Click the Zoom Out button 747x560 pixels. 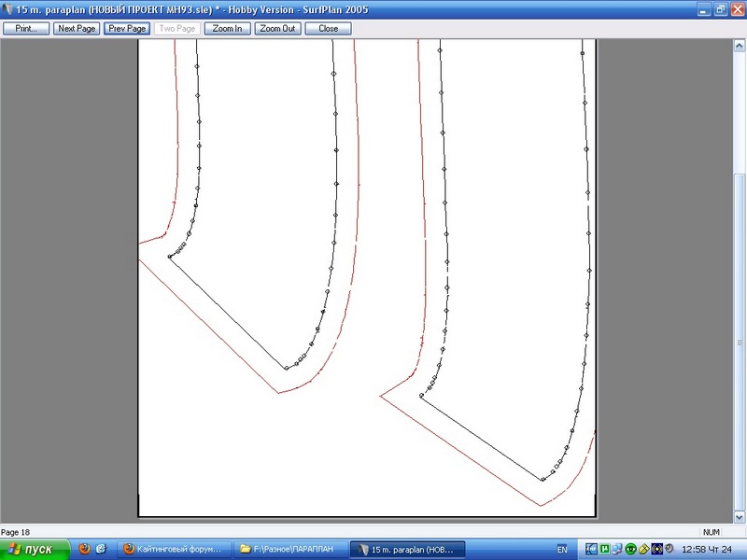tap(278, 29)
